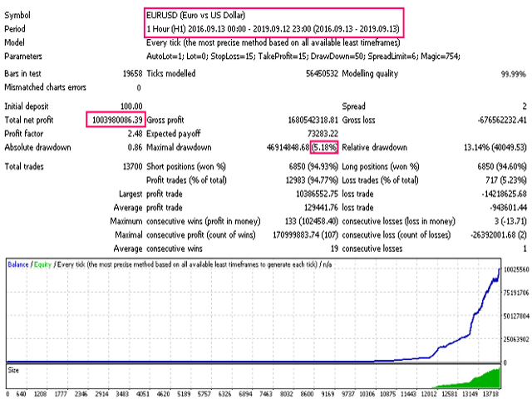This screenshot has height=399, width=532.
Task: Click Gross loss value -676562232.41
Action: (x=502, y=120)
